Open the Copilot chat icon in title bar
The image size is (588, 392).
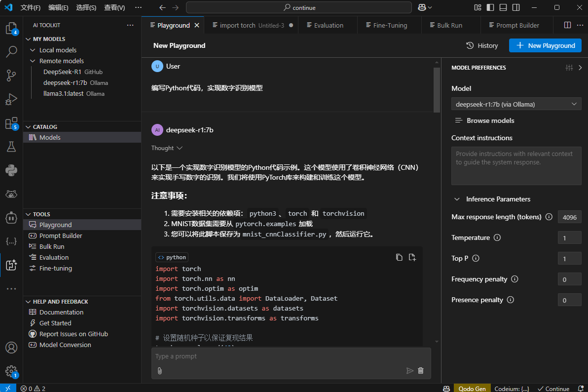pyautogui.click(x=422, y=7)
